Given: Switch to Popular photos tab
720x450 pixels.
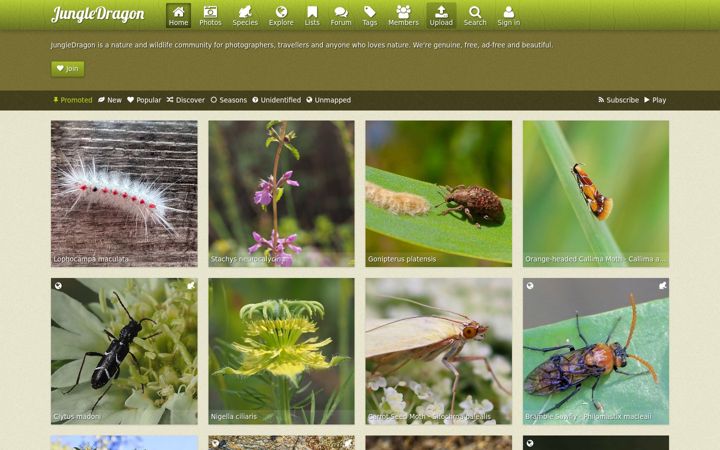Looking at the screenshot, I should click(x=144, y=100).
